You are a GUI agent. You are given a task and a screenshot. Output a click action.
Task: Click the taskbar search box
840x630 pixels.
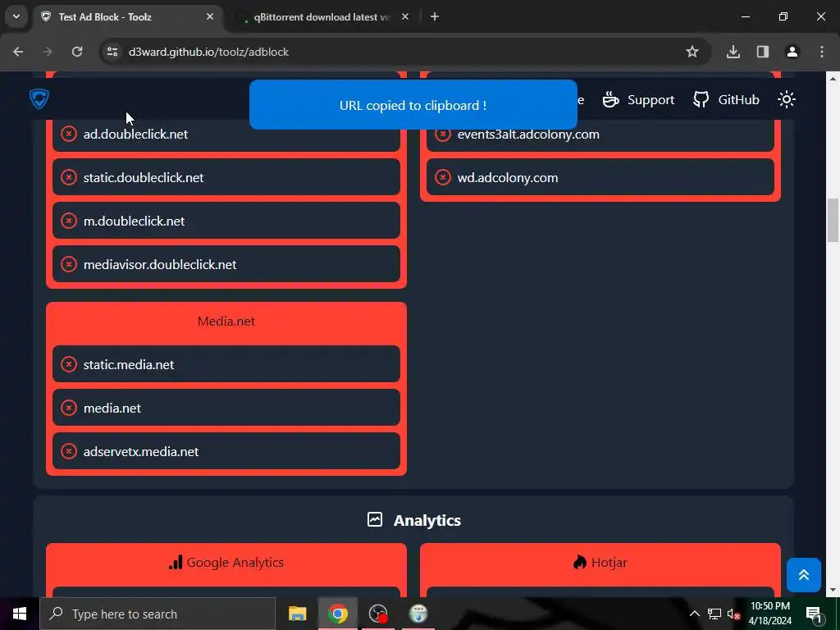click(x=157, y=614)
